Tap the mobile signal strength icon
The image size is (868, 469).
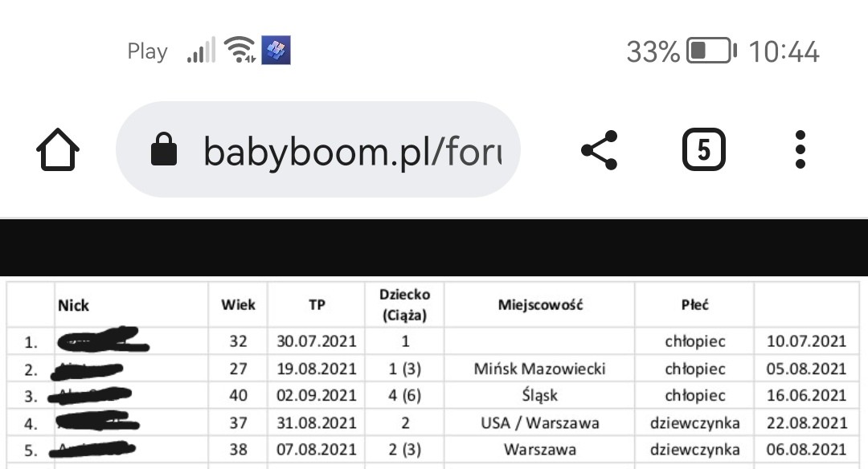201,51
